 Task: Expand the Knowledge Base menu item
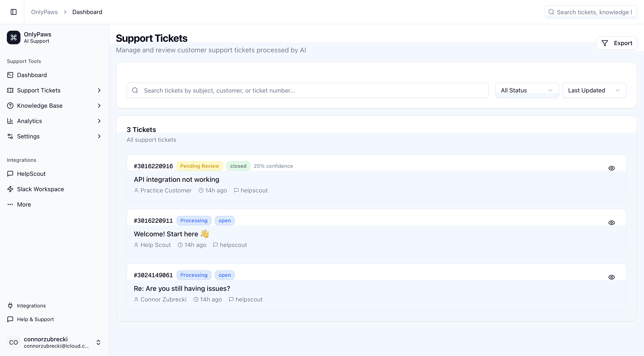click(99, 105)
